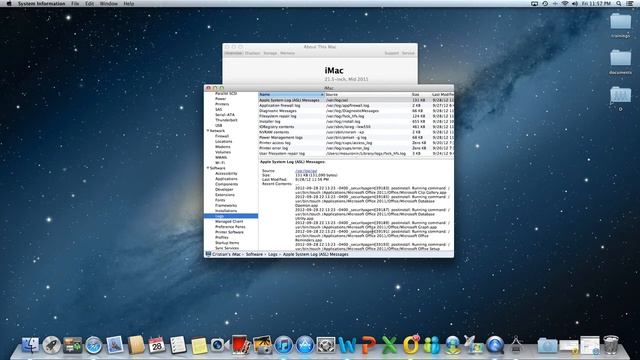Select Software breadcrumb in path bar
Screen dimensions: 640x360
[x=254, y=254]
